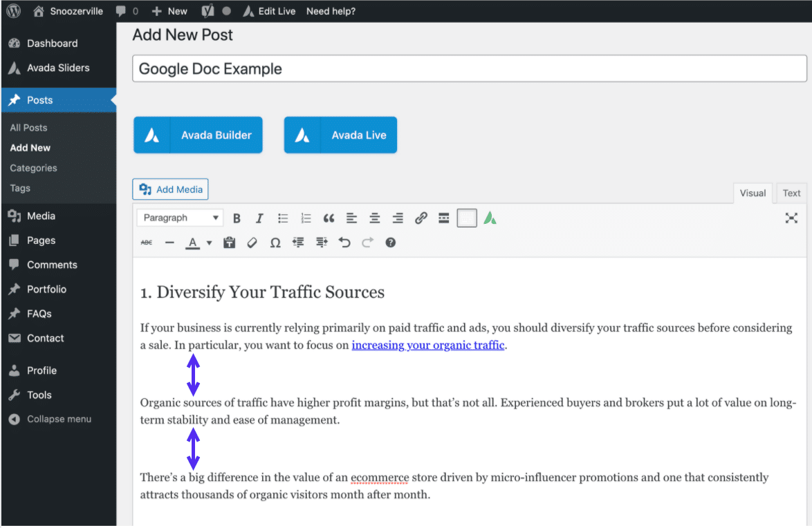This screenshot has height=528, width=812.
Task: Insert a bulleted list
Action: coord(283,218)
